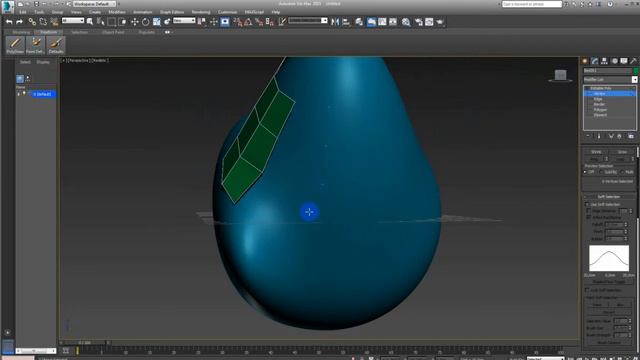Image resolution: width=640 pixels, height=360 pixels.
Task: Open the Schematic View icon
Action: (393, 22)
